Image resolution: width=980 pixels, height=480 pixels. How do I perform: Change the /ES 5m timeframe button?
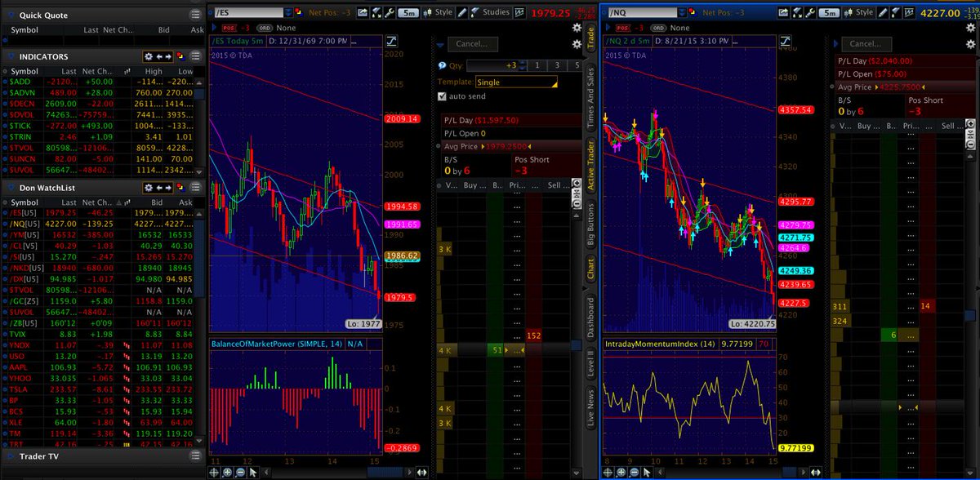click(x=408, y=13)
